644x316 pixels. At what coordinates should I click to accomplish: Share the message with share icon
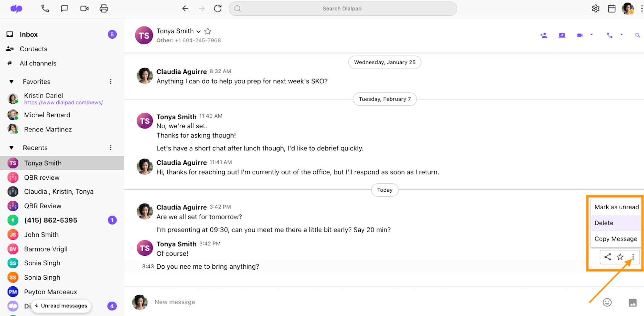pos(608,257)
